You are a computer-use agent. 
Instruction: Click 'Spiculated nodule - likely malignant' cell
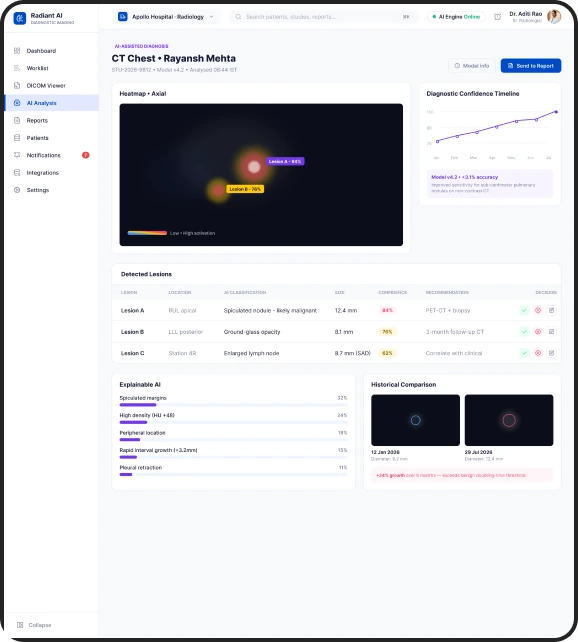tap(270, 311)
